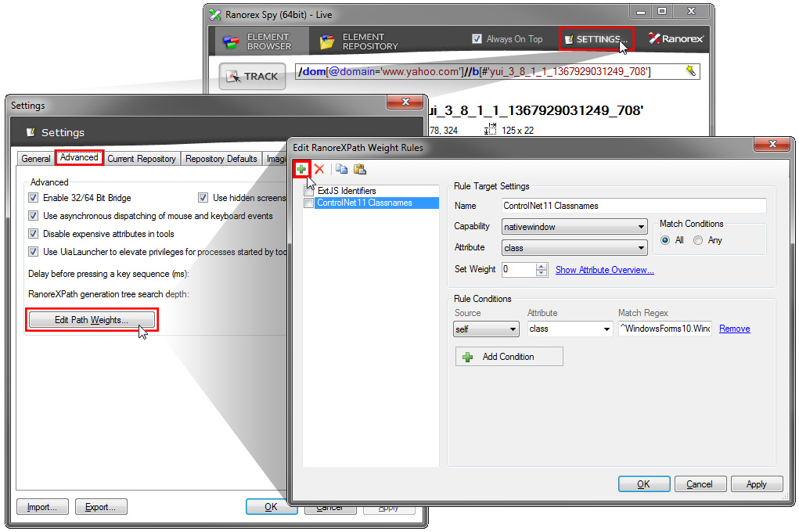
Task: Select the ExtJS Identifiers rule in the list
Action: [x=347, y=191]
